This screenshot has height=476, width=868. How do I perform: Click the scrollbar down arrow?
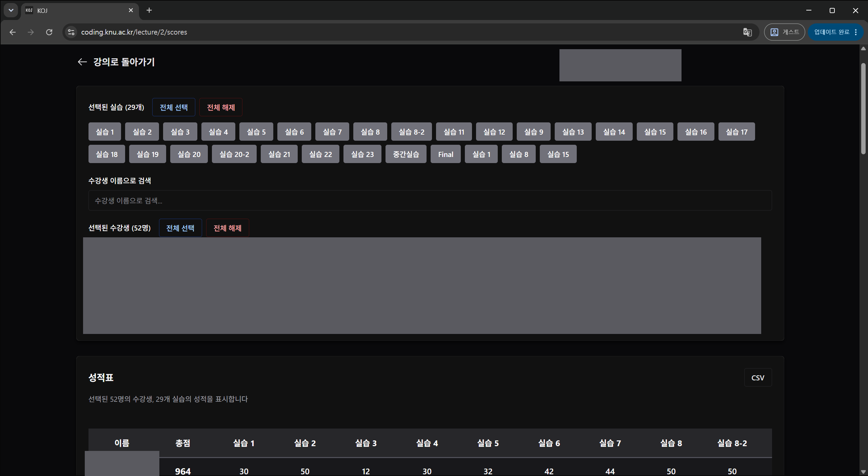pos(863,472)
